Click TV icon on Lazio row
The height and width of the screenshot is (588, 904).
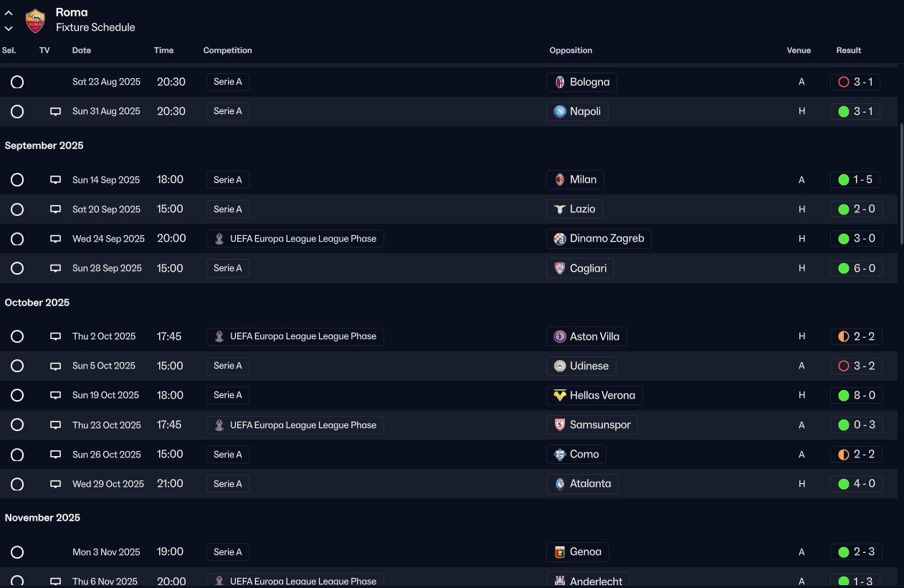pyautogui.click(x=55, y=210)
